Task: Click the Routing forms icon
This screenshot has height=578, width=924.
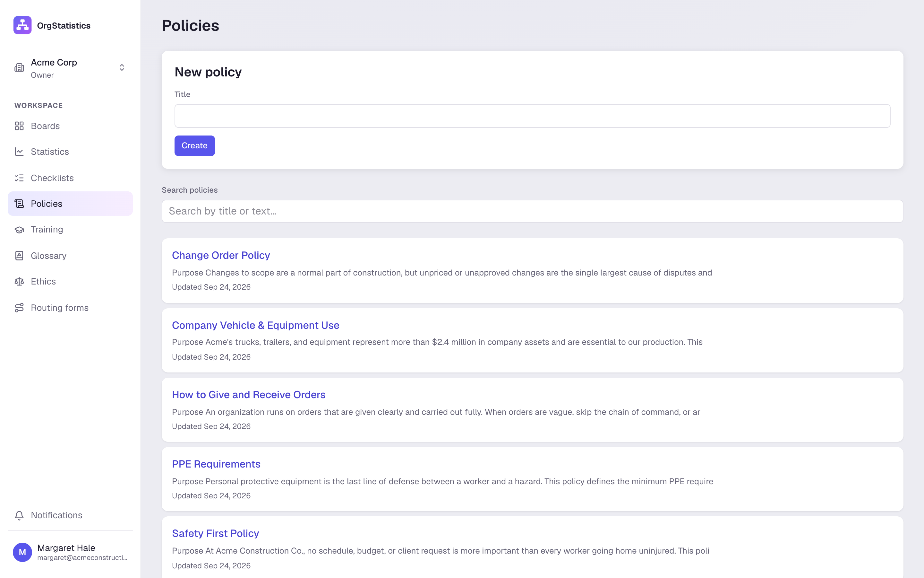Action: [x=19, y=308]
